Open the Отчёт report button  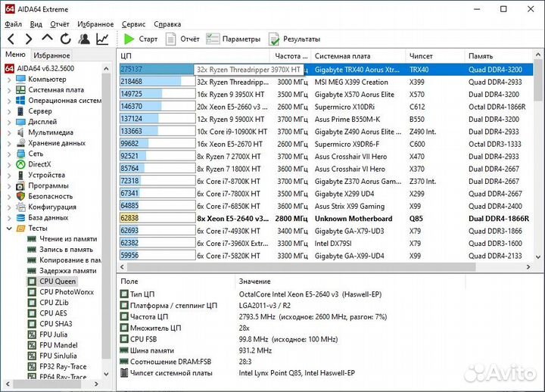coord(182,39)
